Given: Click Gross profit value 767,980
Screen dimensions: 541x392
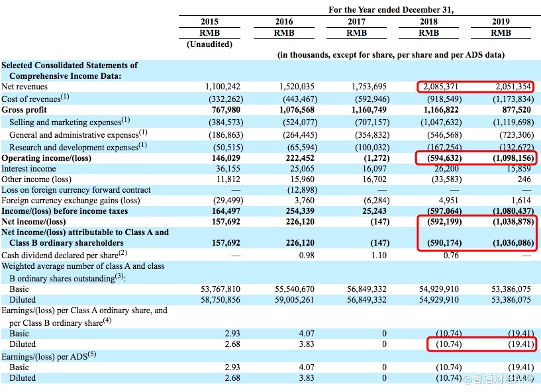Looking at the screenshot, I should pos(226,110).
